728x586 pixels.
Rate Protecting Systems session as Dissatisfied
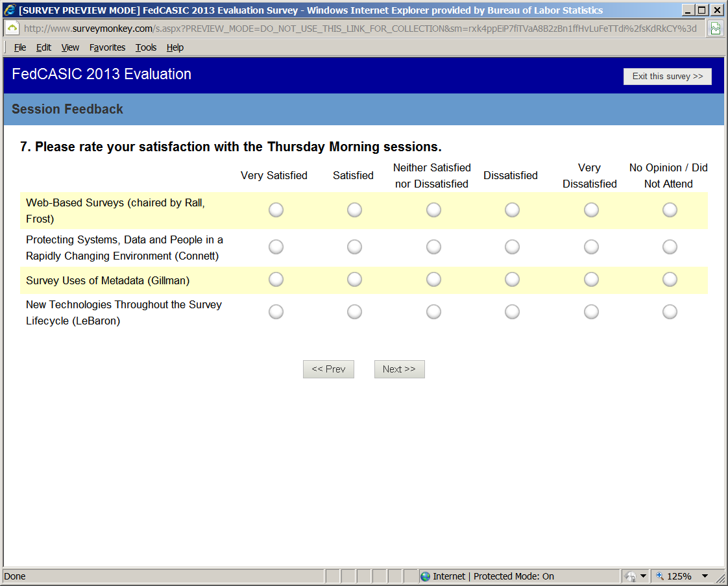512,247
